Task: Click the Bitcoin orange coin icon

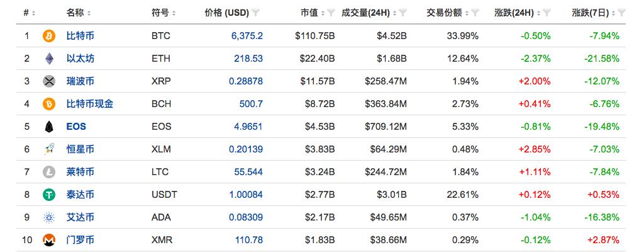Action: (x=48, y=36)
